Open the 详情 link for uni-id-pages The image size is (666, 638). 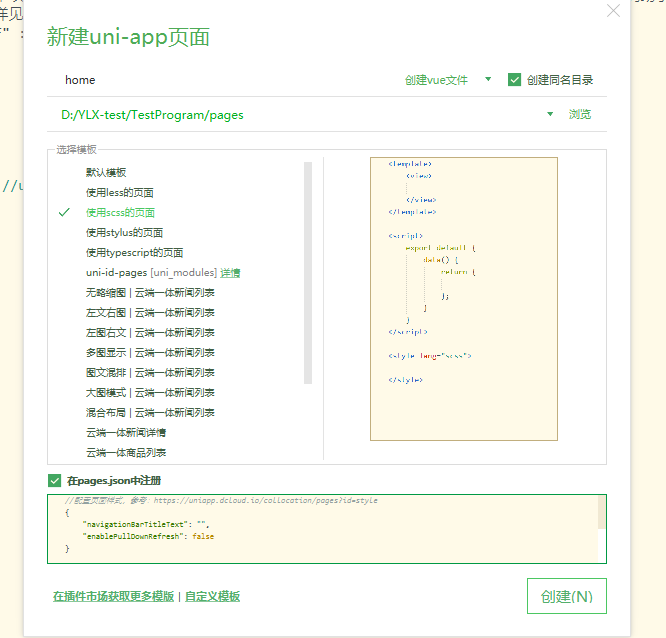(x=230, y=273)
